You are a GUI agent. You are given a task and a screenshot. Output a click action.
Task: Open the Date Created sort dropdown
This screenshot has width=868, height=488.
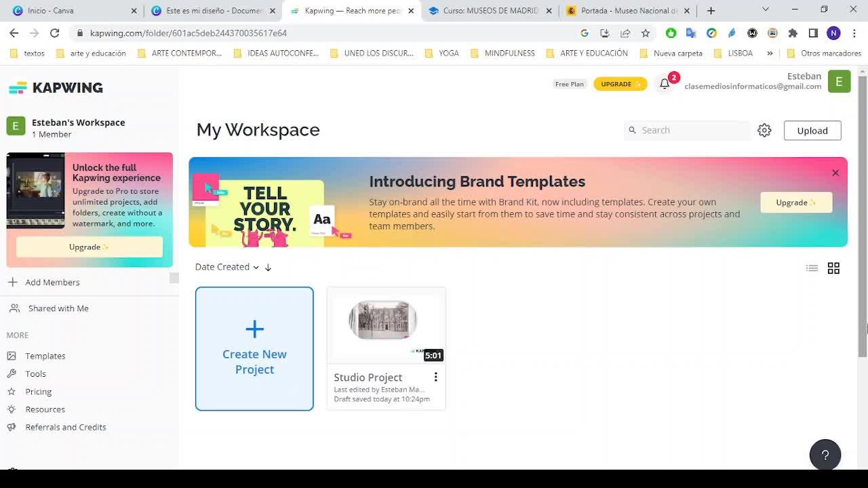coord(227,267)
